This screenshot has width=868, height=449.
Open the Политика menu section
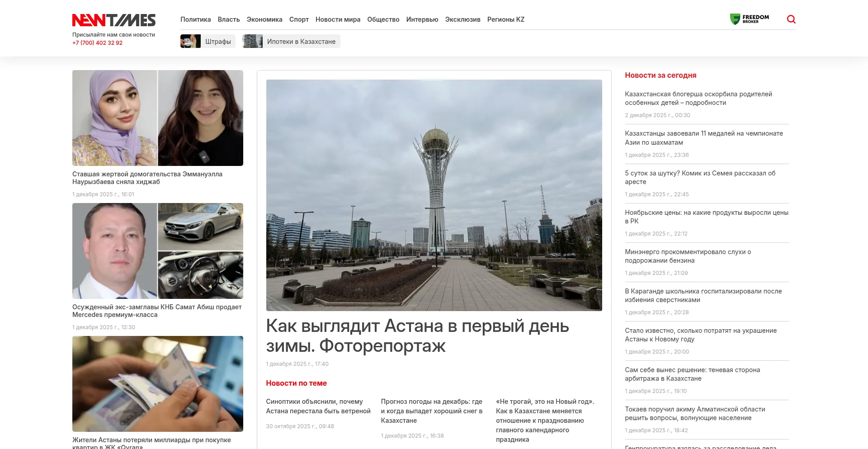[195, 19]
